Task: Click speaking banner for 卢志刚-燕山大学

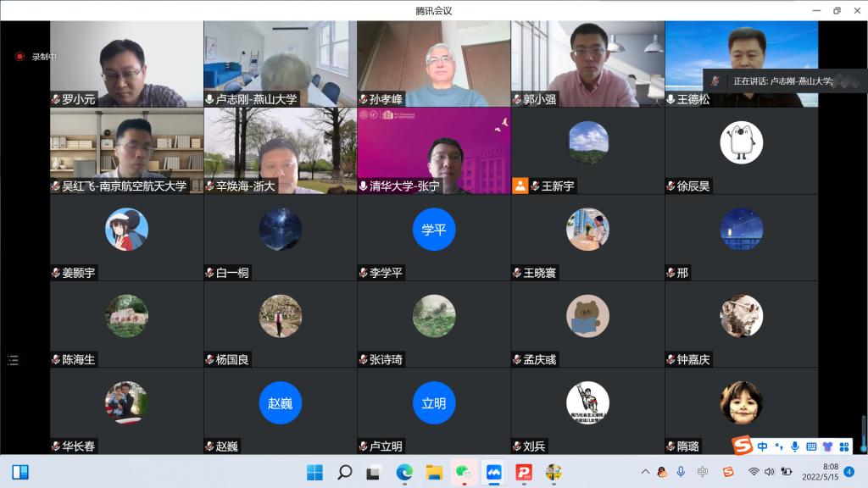Action: [771, 81]
